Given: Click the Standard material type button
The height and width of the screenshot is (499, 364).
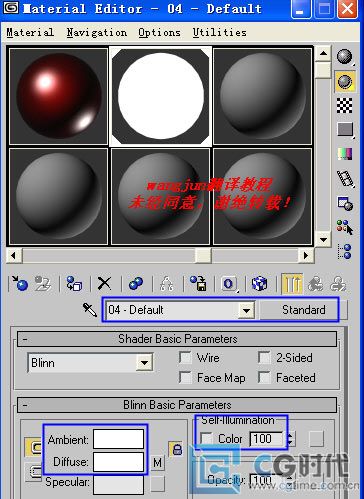Looking at the screenshot, I should coord(303,310).
